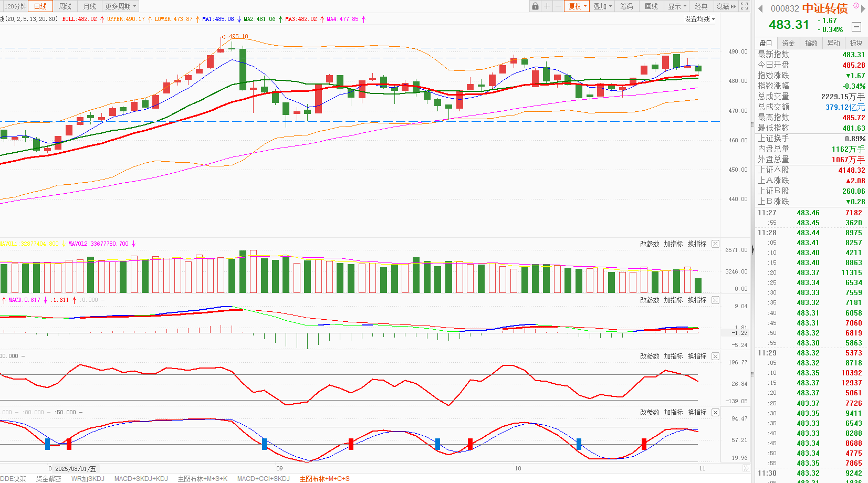Screen dimensions: 868x483
Task: Click 隐藏 to hide the side panel
Action: [726, 6]
